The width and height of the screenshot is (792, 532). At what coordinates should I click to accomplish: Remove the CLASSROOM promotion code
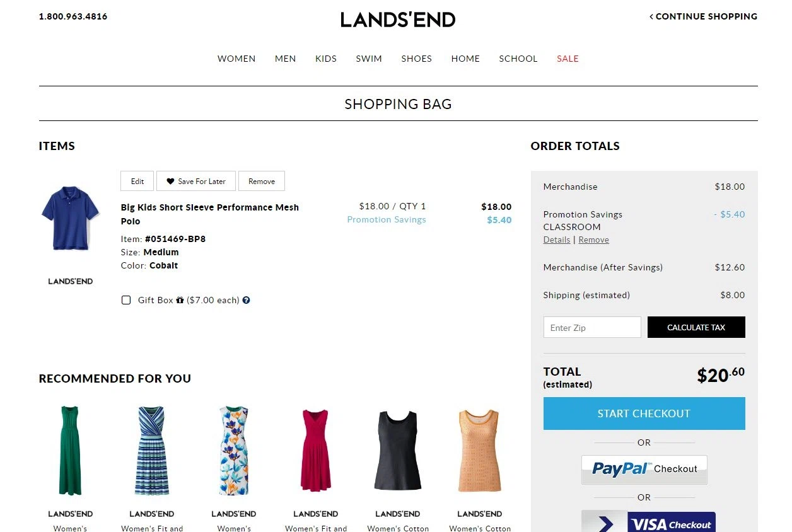point(594,240)
